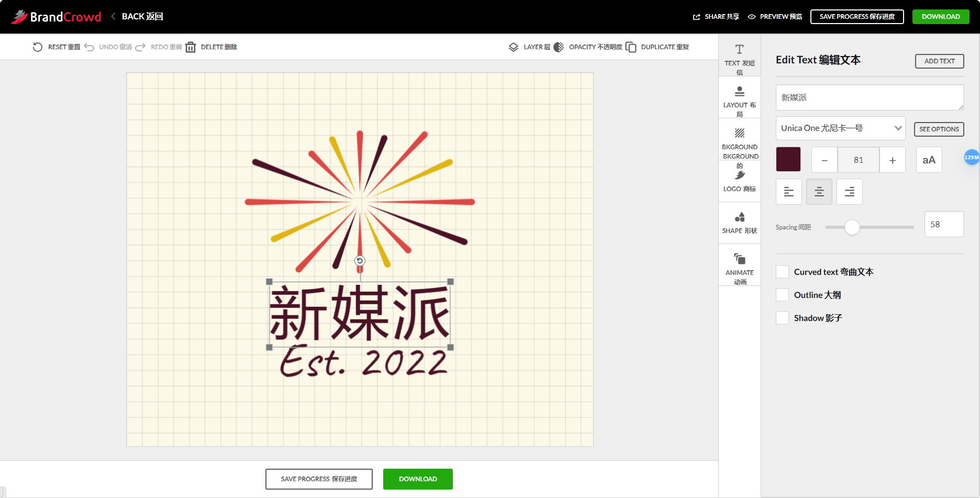Click the Opacity adjustment icon
This screenshot has width=980, height=498.
click(x=558, y=47)
